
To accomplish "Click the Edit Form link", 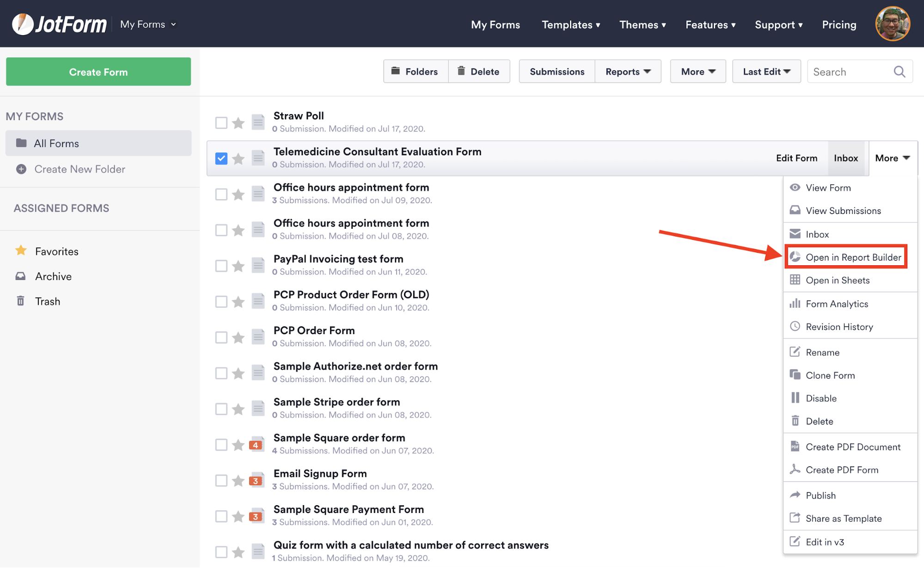I will [796, 158].
